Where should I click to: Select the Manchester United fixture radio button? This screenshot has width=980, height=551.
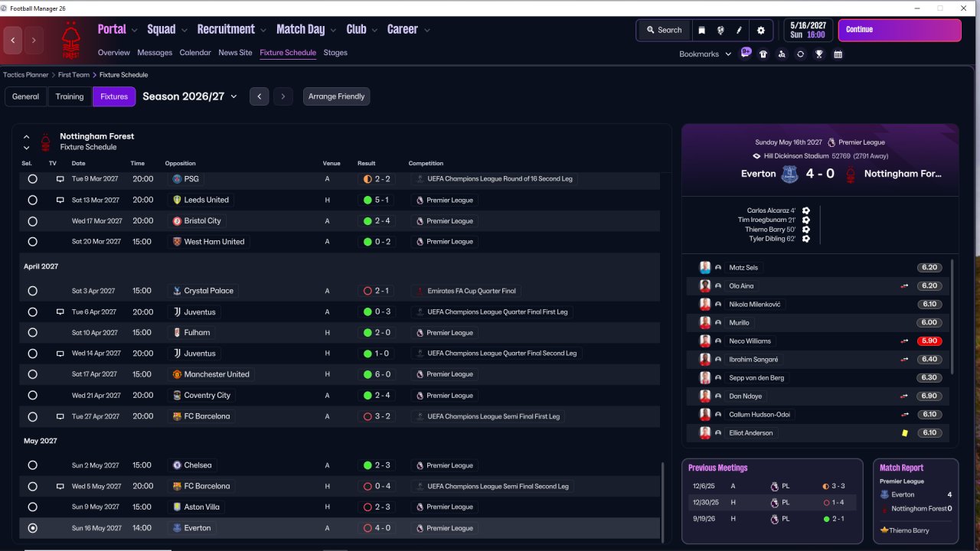pyautogui.click(x=32, y=374)
